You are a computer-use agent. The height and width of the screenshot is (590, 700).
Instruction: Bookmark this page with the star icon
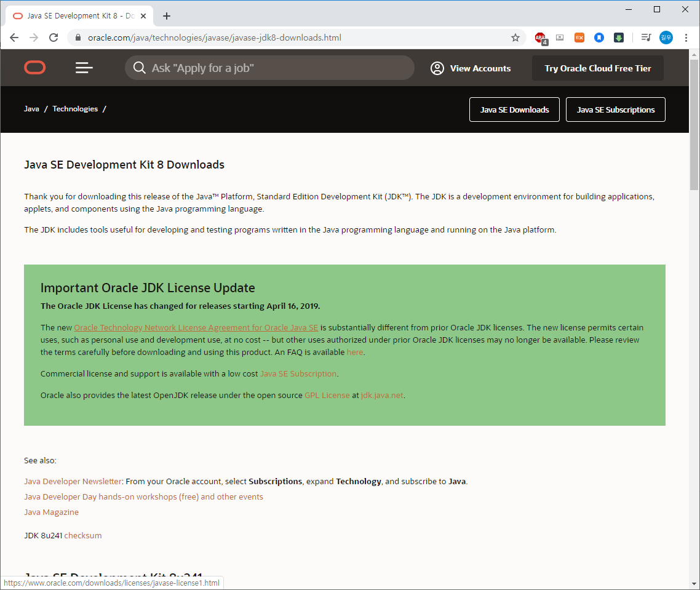click(x=515, y=38)
